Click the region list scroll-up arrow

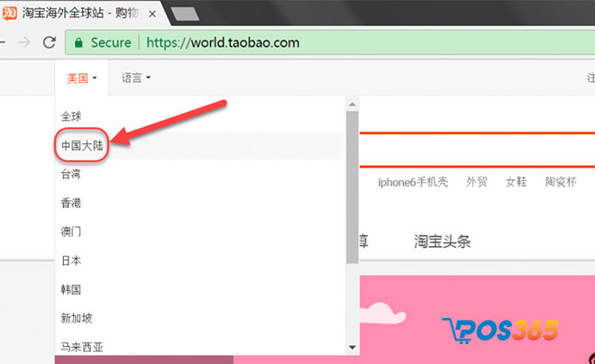click(x=352, y=104)
